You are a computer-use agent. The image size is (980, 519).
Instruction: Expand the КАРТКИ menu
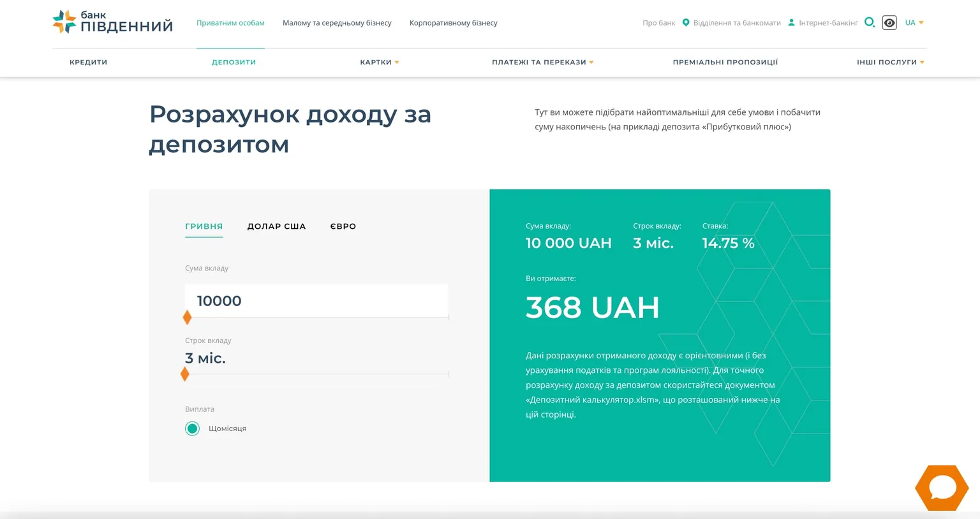tap(380, 62)
